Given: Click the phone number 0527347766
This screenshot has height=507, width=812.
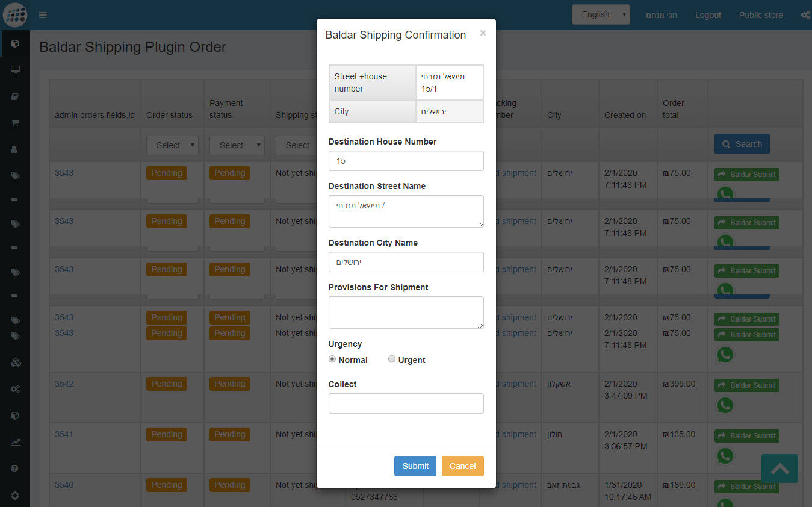Looking at the screenshot, I should tap(374, 497).
